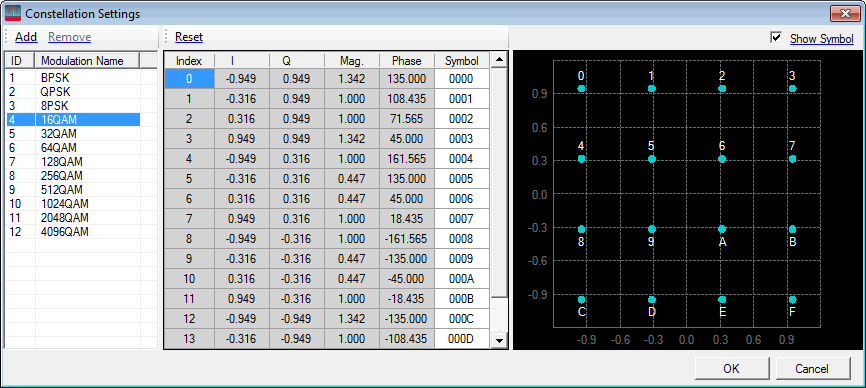Viewport: 866px width, 388px height.
Task: Click the Index column header
Action: (x=189, y=61)
